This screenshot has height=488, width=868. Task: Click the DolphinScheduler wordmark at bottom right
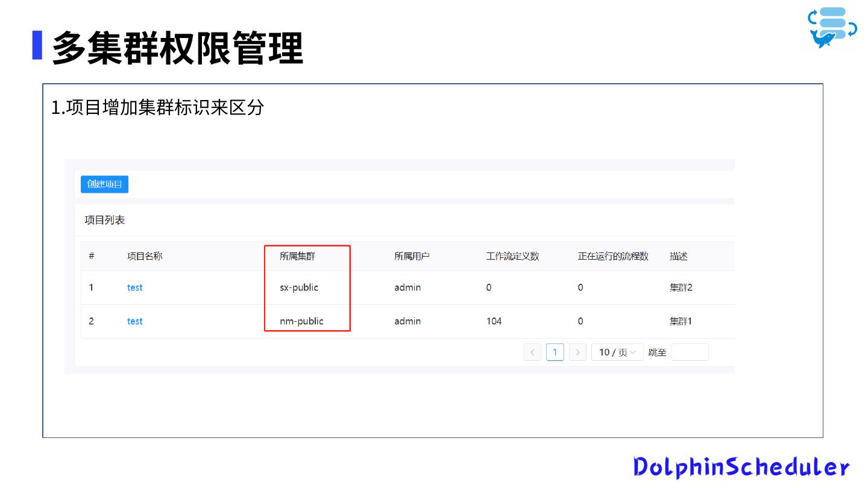pos(741,468)
